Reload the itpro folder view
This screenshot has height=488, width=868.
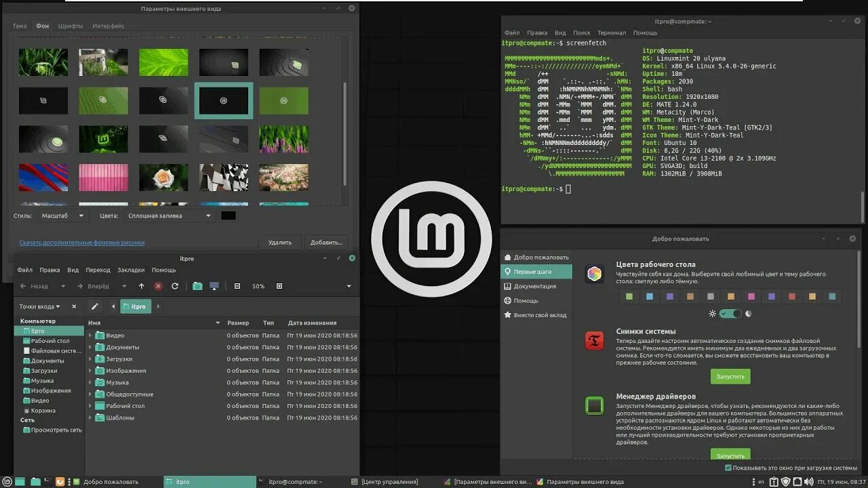click(175, 286)
